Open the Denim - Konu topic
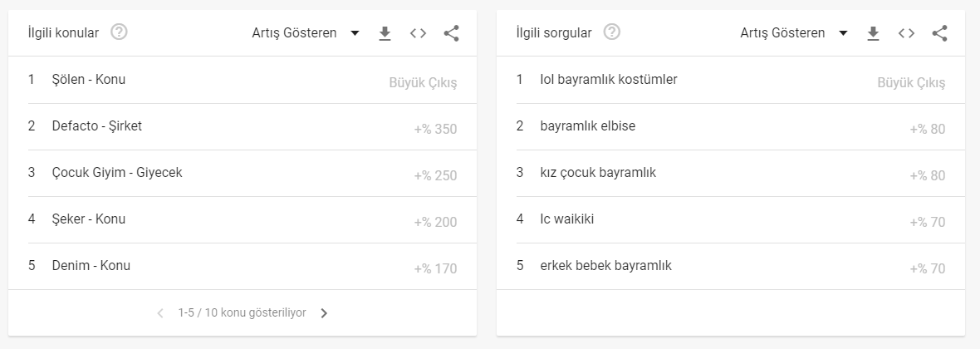Screen dimensions: 980x349 (x=243, y=267)
